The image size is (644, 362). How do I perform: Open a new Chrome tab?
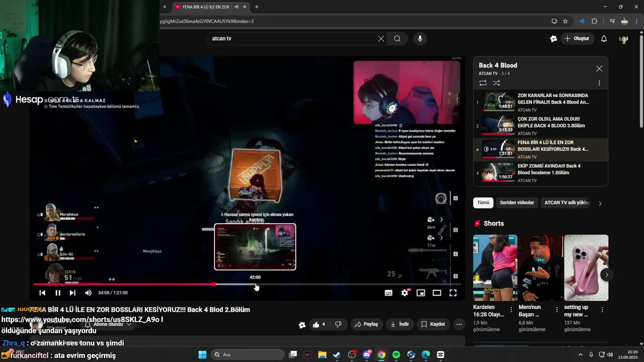point(257,7)
